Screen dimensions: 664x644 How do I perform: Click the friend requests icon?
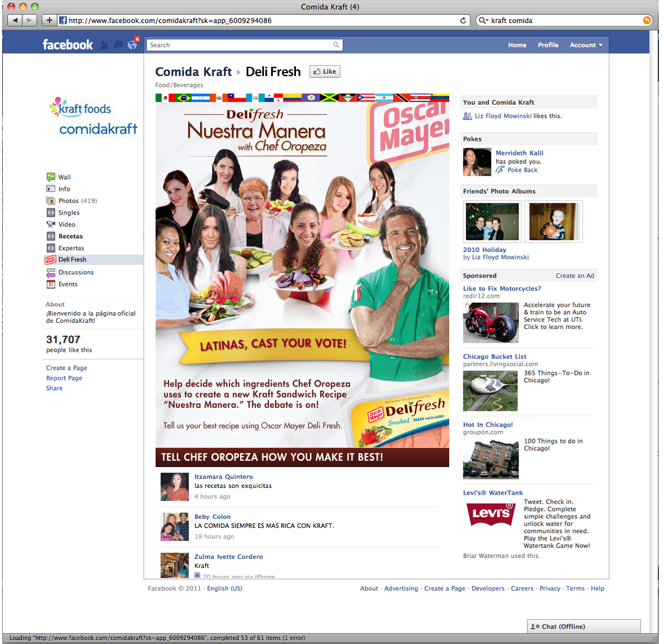104,45
